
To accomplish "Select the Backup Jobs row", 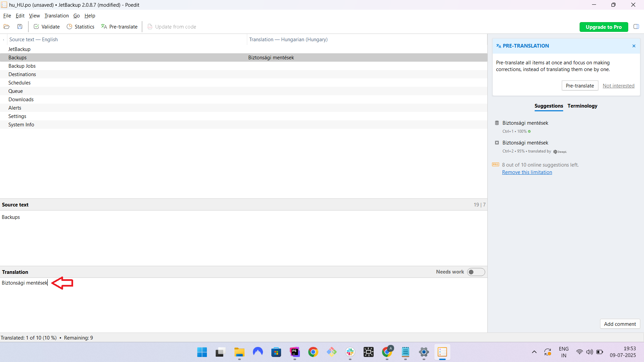I will 244,66.
